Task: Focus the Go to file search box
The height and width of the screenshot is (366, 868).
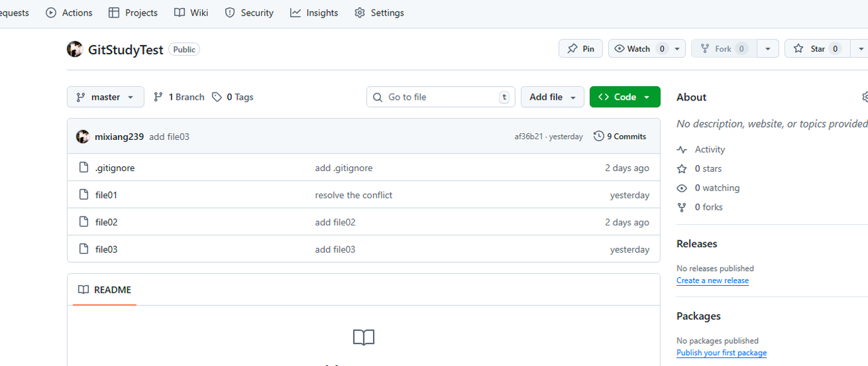Action: coord(441,97)
